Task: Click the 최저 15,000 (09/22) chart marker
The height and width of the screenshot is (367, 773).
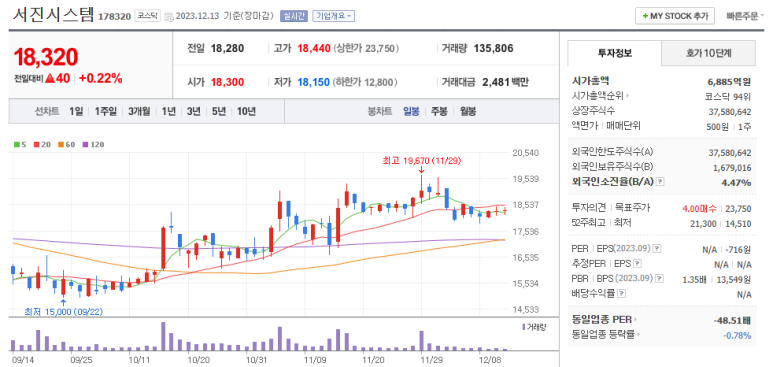Action: 64,311
